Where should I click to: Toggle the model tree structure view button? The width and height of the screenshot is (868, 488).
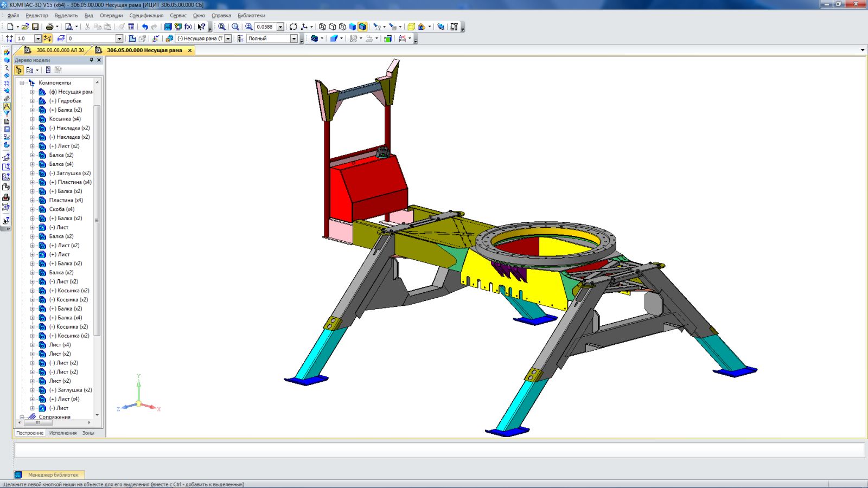pyautogui.click(x=19, y=70)
